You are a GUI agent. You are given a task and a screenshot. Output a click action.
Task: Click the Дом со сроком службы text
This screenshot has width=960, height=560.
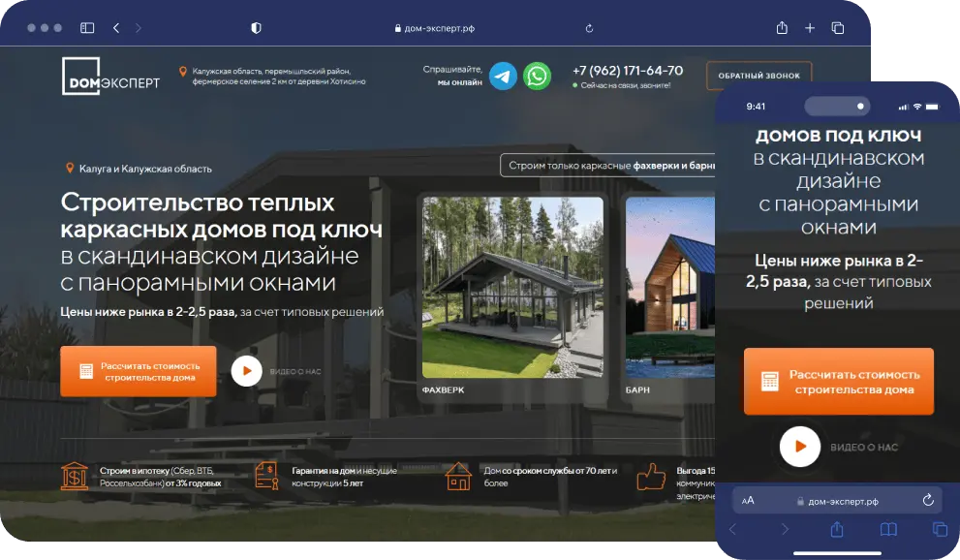coord(550,477)
